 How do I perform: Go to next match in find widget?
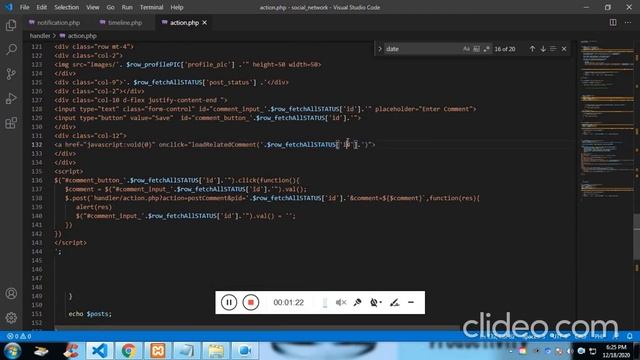(x=543, y=49)
